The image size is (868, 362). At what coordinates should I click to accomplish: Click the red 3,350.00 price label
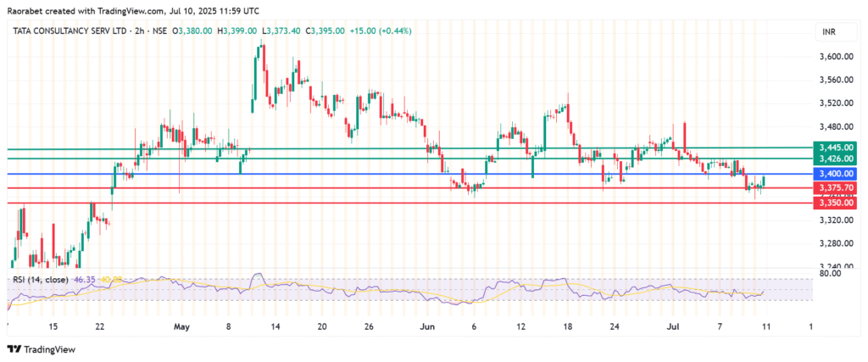[836, 203]
